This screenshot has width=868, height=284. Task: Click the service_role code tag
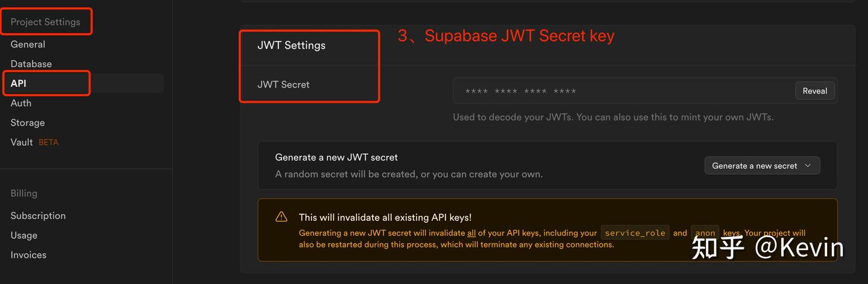pyautogui.click(x=635, y=233)
